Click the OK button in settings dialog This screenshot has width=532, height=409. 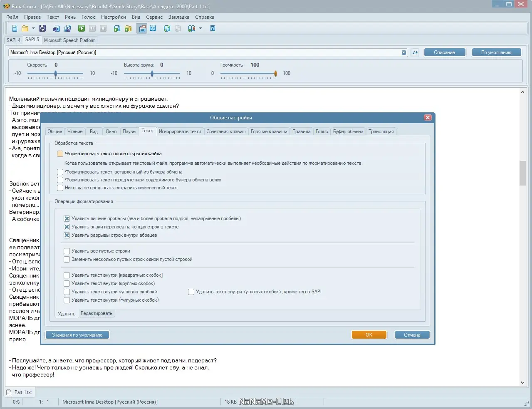coord(369,335)
